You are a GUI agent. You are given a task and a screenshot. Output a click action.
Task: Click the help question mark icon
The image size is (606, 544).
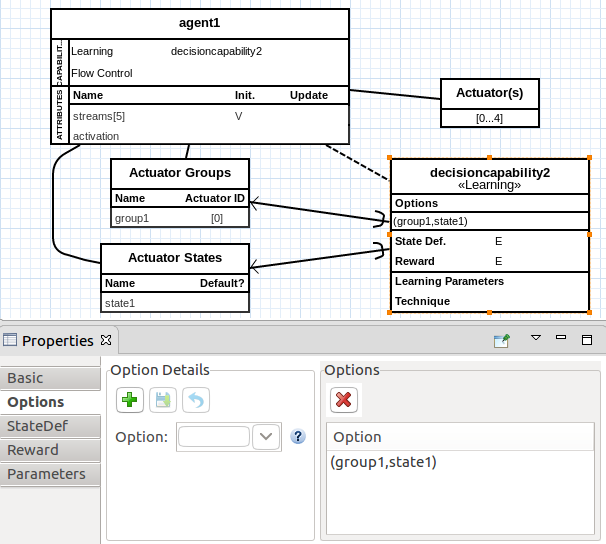tap(297, 437)
